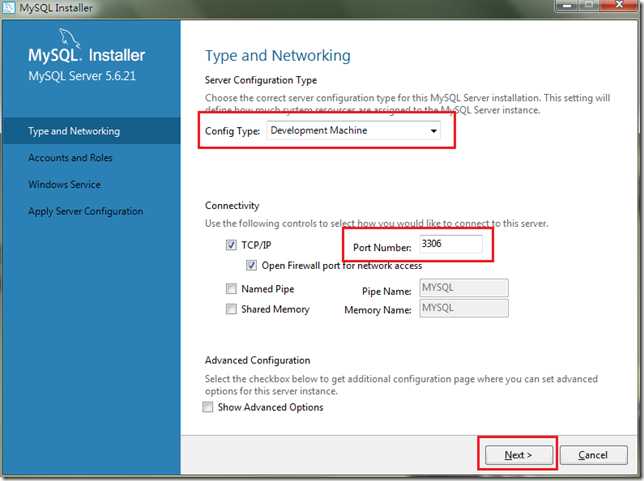Click the 'Pipe Name:' label
The height and width of the screenshot is (481, 644).
[x=386, y=291]
